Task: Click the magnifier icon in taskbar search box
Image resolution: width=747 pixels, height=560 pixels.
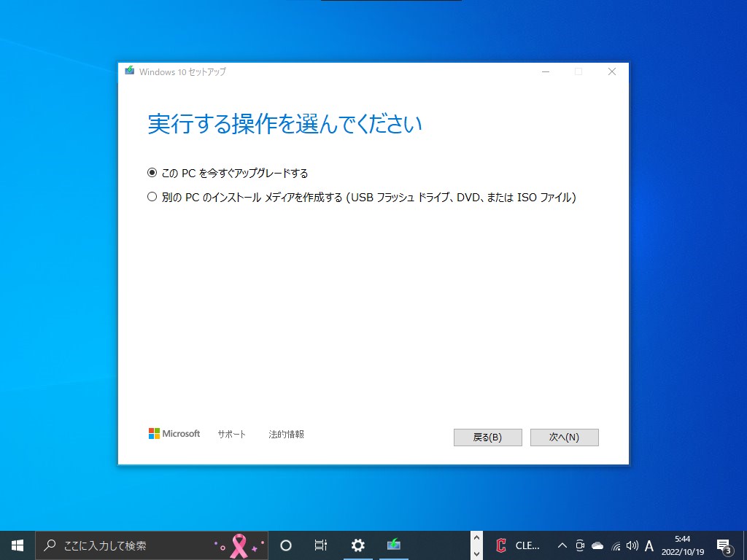Action: click(x=50, y=545)
